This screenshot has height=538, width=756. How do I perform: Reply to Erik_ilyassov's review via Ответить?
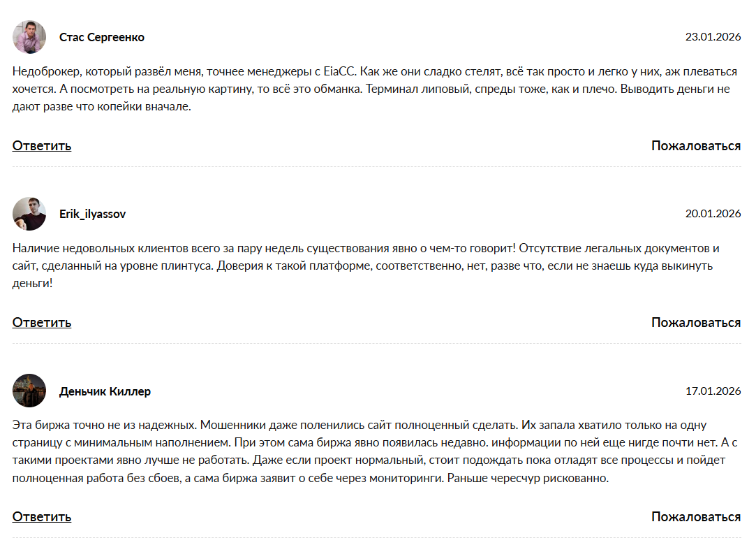42,322
